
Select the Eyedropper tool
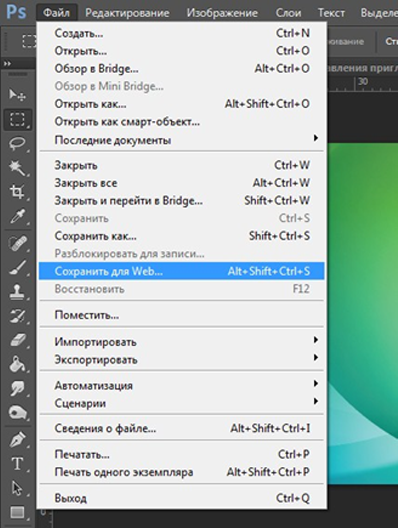coord(17,217)
